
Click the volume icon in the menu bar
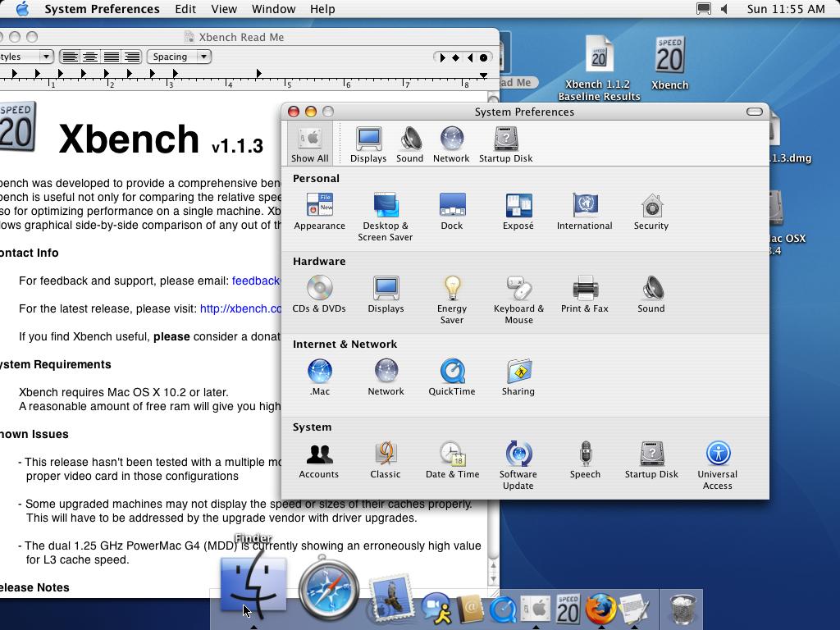click(x=725, y=9)
